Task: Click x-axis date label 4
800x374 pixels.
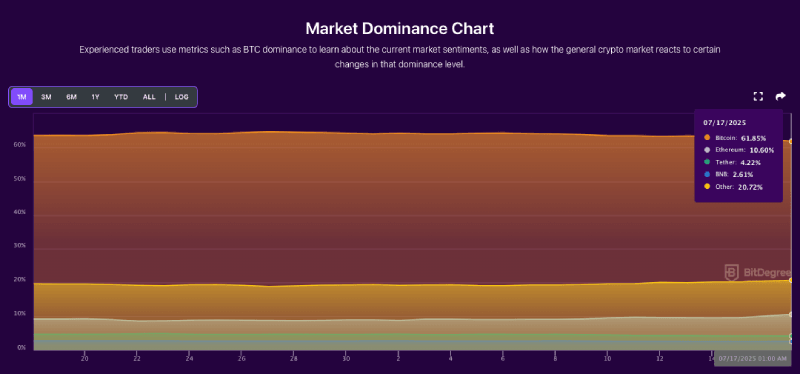Action: click(450, 358)
